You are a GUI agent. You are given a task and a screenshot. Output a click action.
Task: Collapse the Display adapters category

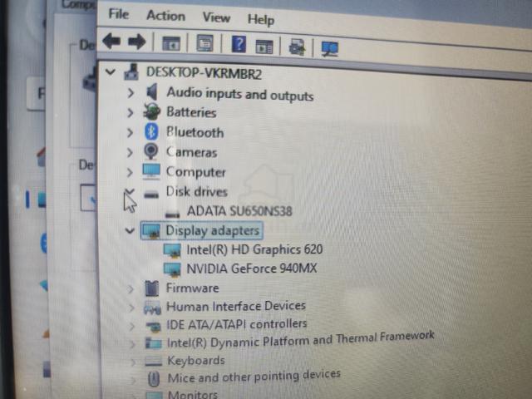click(x=130, y=231)
